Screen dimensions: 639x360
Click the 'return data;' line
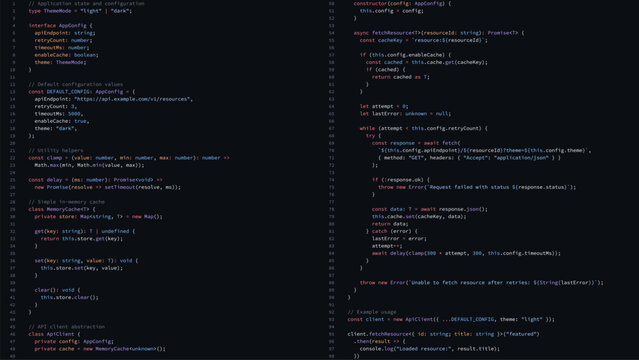pos(390,224)
